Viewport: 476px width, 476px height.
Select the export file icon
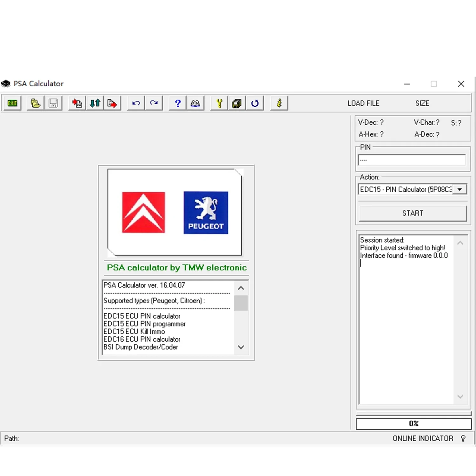click(x=112, y=103)
